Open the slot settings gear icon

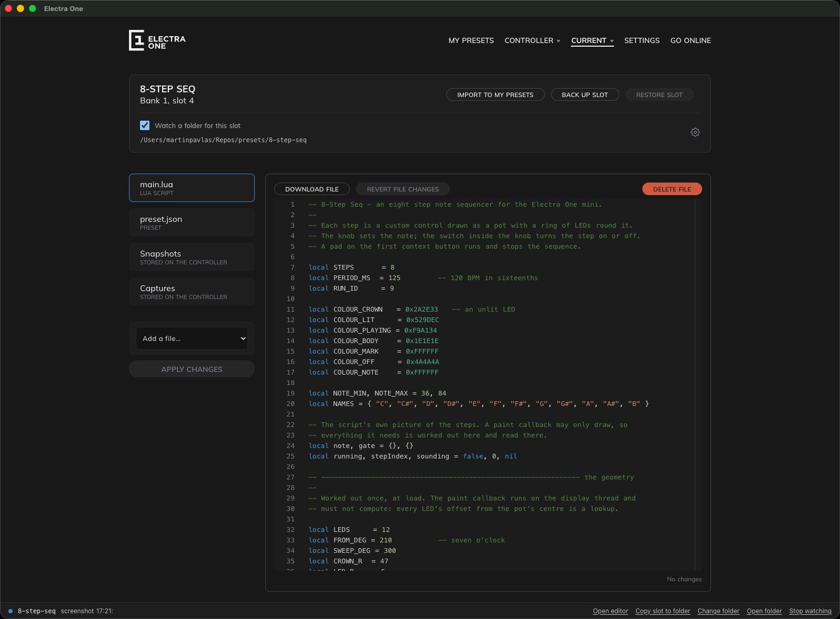(x=695, y=132)
